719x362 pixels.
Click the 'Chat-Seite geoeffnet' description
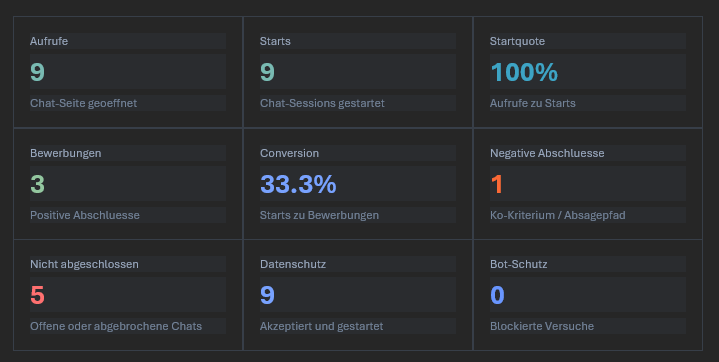click(83, 103)
